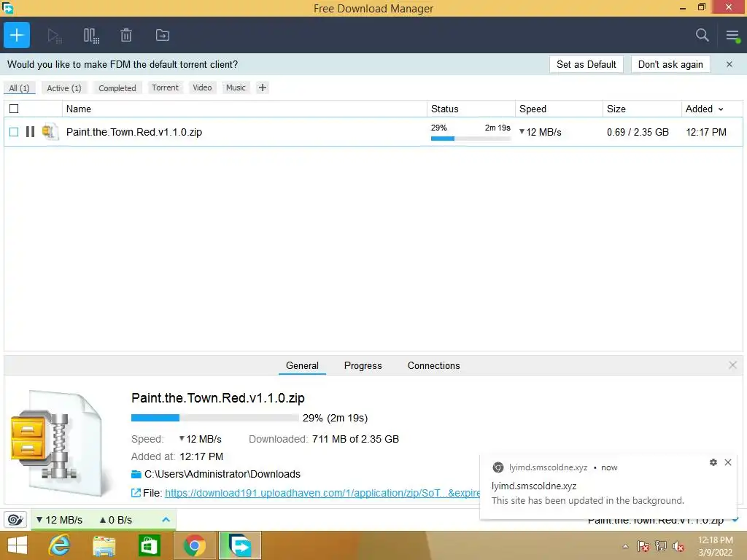Click the upload speed indicator in the bottom bar
Viewport: 747px width, 560px height.
coord(116,520)
